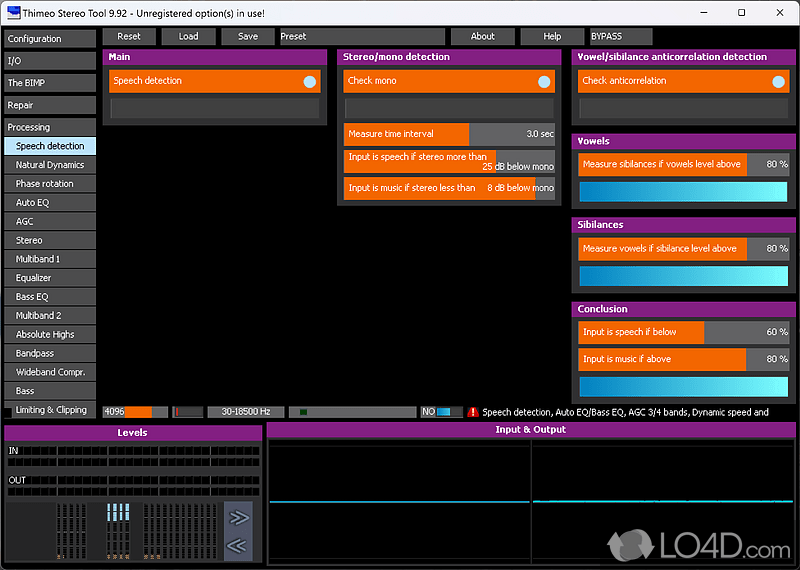This screenshot has height=570, width=800.
Task: Open the Preset dropdown
Action: click(362, 36)
